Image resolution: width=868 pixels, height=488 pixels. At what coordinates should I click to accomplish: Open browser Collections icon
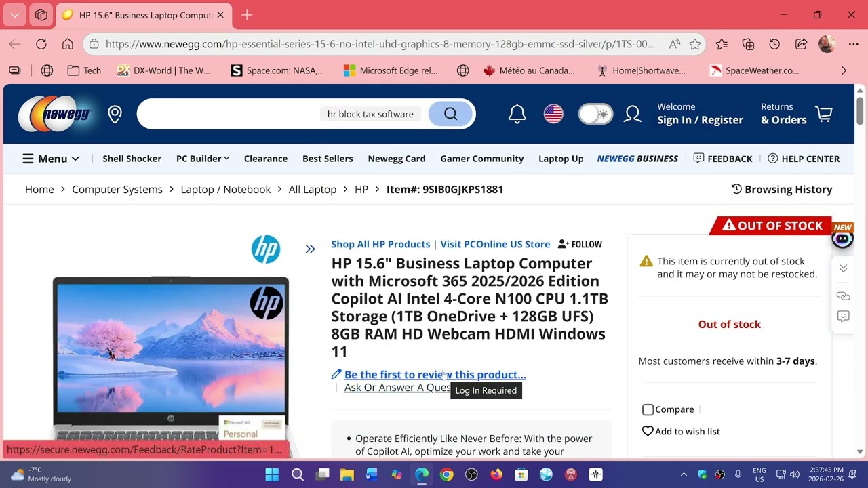click(748, 44)
